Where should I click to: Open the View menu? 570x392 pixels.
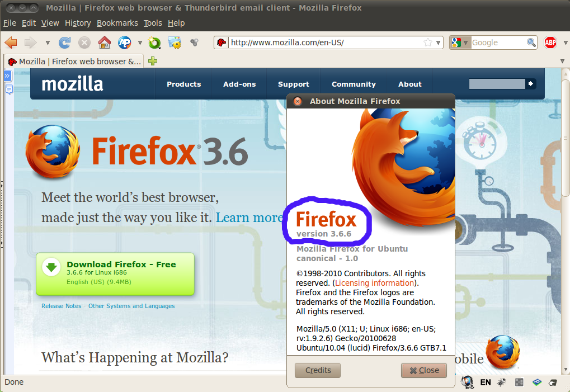[50, 23]
